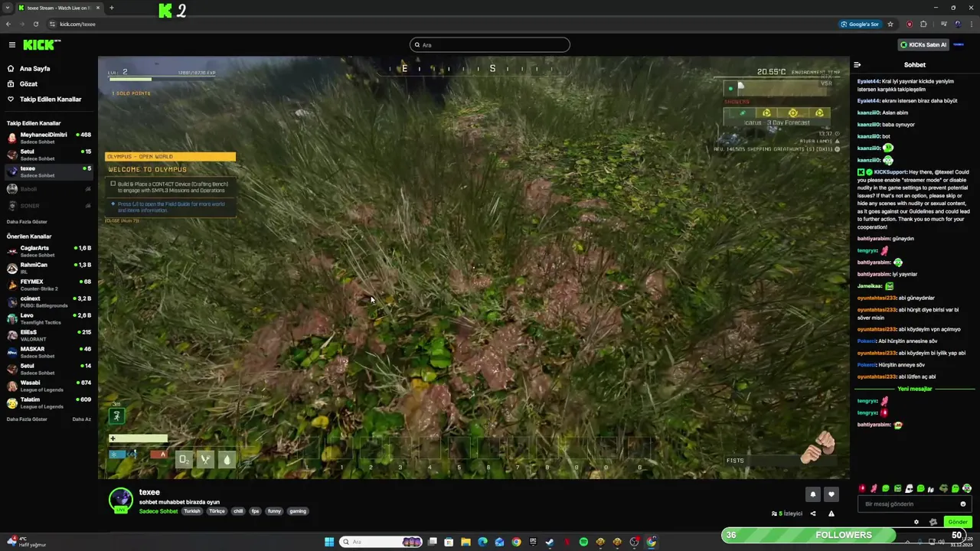
Task: Report stream with warning triangle icon
Action: click(831, 514)
